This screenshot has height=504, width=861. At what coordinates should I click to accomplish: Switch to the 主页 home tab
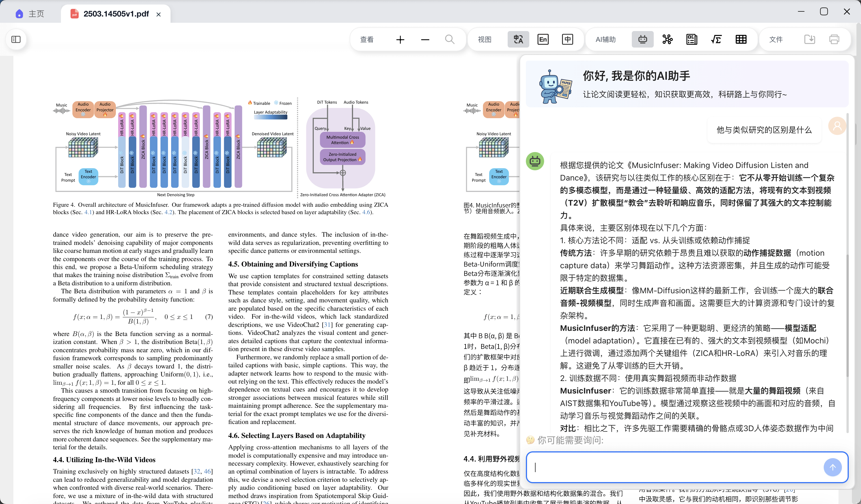pyautogui.click(x=30, y=14)
